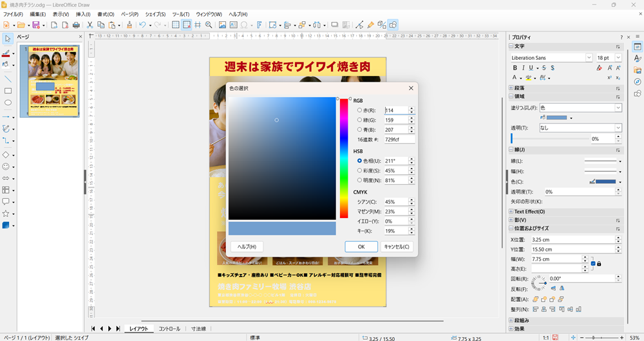The height and width of the screenshot is (341, 644).
Task: Click the 16進数 hex value field
Action: point(399,140)
